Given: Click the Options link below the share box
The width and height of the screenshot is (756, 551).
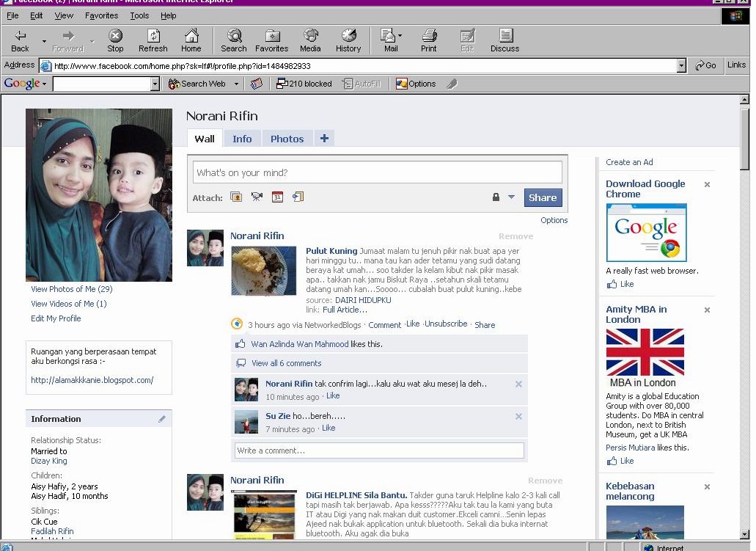Looking at the screenshot, I should coord(554,220).
